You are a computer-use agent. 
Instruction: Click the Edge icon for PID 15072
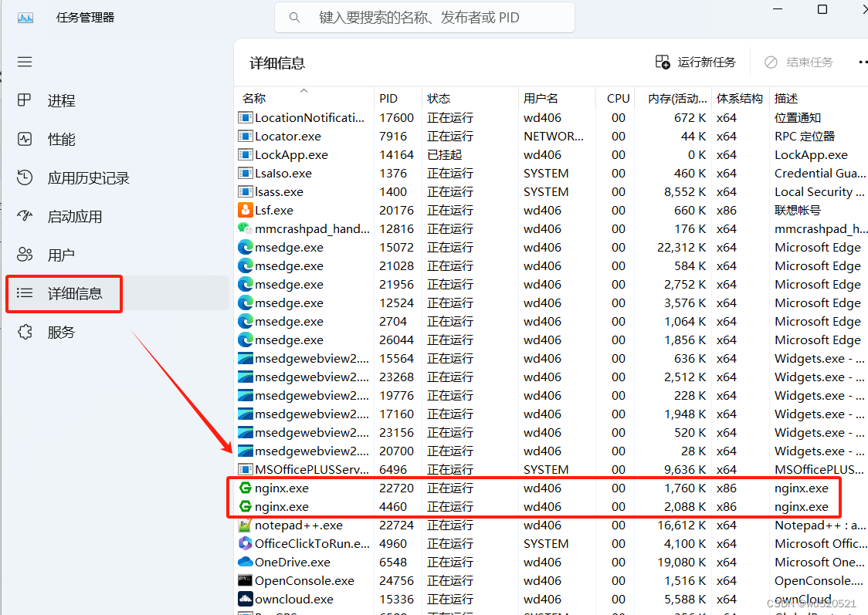coord(246,247)
